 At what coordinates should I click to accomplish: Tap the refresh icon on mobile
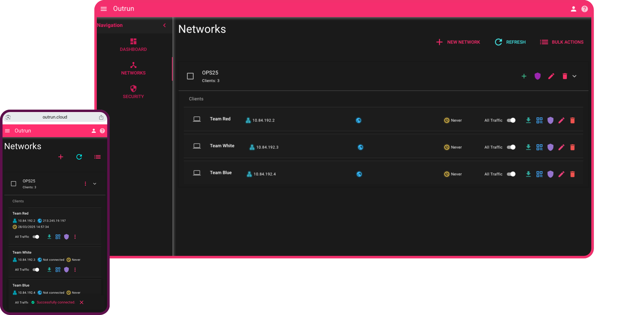point(79,157)
